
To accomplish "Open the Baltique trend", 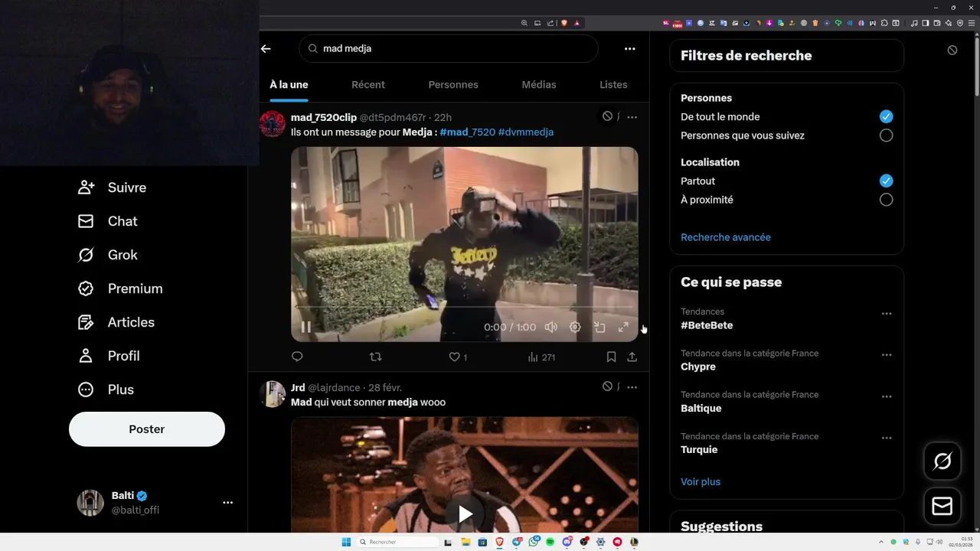I will point(701,408).
